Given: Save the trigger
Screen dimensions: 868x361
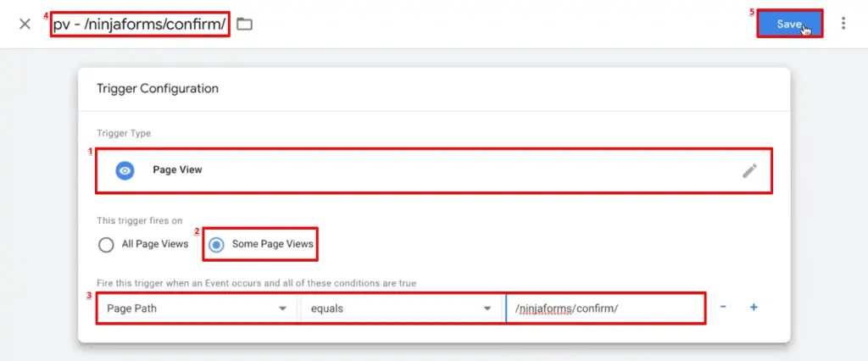Looking at the screenshot, I should (789, 24).
